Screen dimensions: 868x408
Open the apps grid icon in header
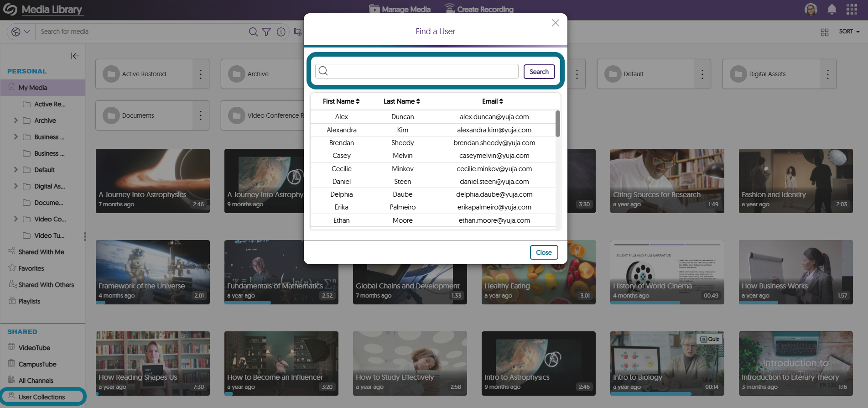click(x=852, y=9)
